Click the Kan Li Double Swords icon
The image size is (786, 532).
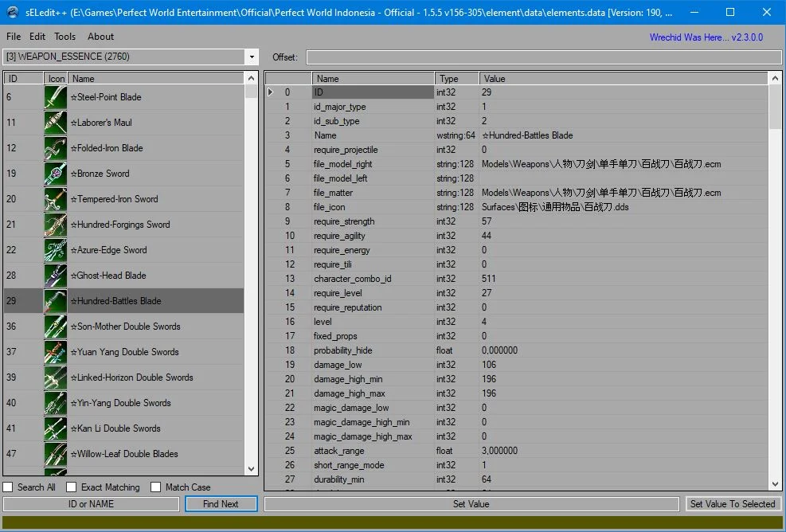click(55, 428)
